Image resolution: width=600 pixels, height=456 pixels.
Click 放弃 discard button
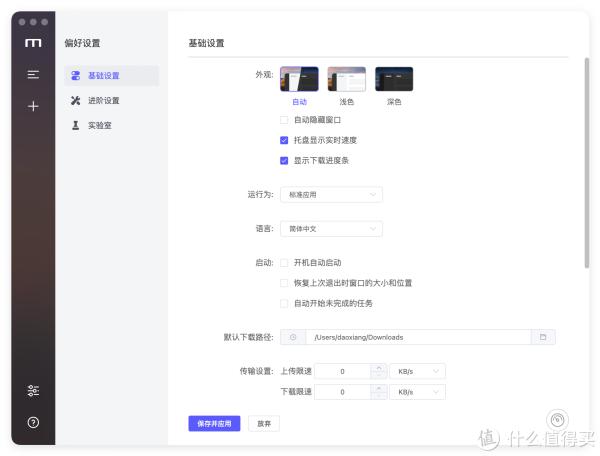264,423
